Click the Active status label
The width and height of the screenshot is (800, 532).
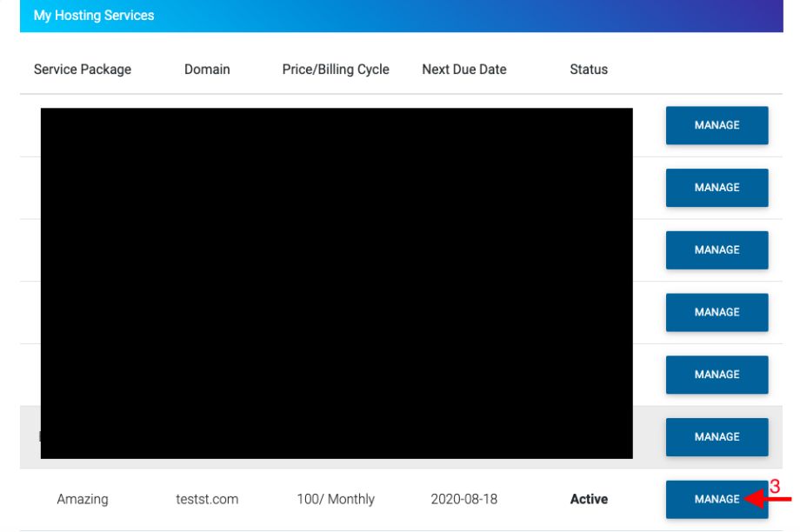tap(588, 499)
